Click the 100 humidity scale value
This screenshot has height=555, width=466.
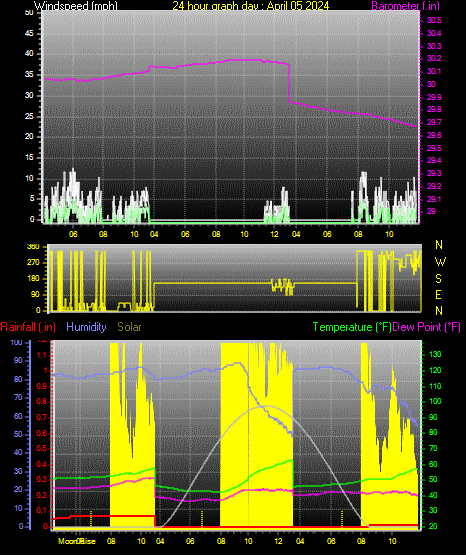pyautogui.click(x=17, y=343)
